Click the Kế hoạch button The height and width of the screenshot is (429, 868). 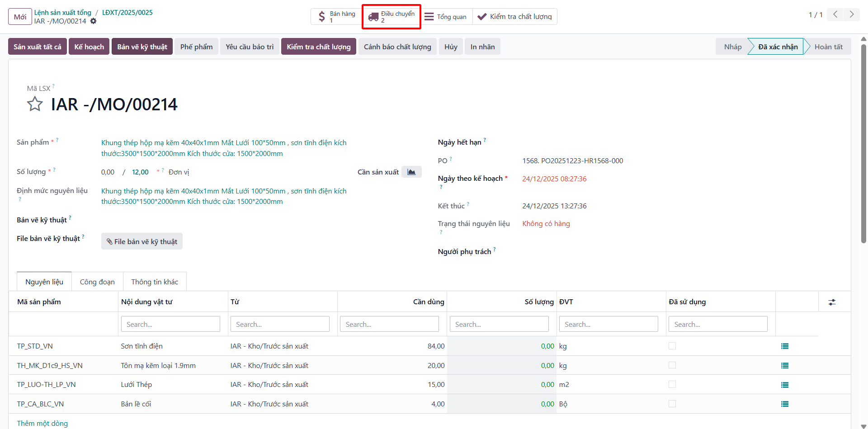89,47
